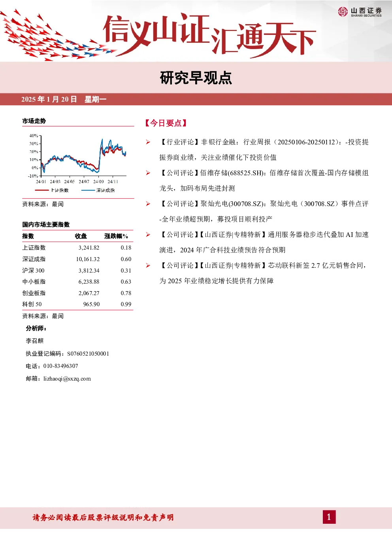This screenshot has height=555, width=392.
Task: Click closing value 6,238.88
Action: [89, 282]
